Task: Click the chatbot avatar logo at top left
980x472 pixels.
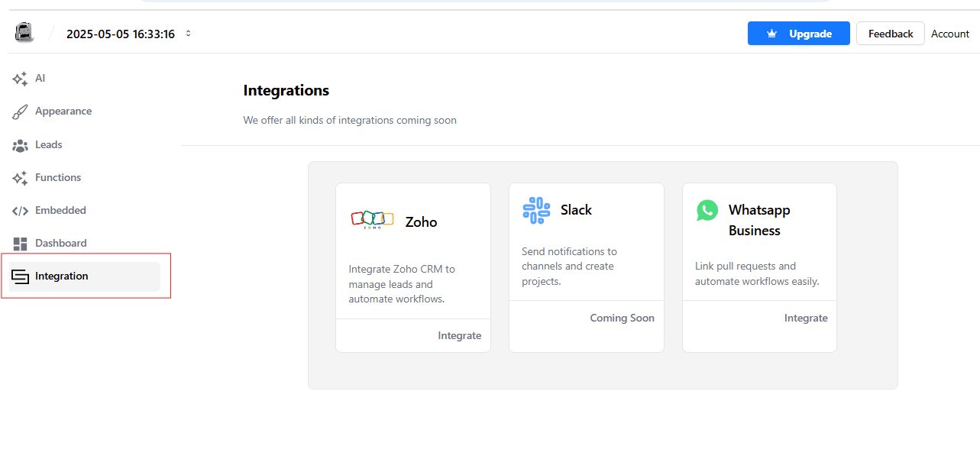Action: click(x=24, y=33)
